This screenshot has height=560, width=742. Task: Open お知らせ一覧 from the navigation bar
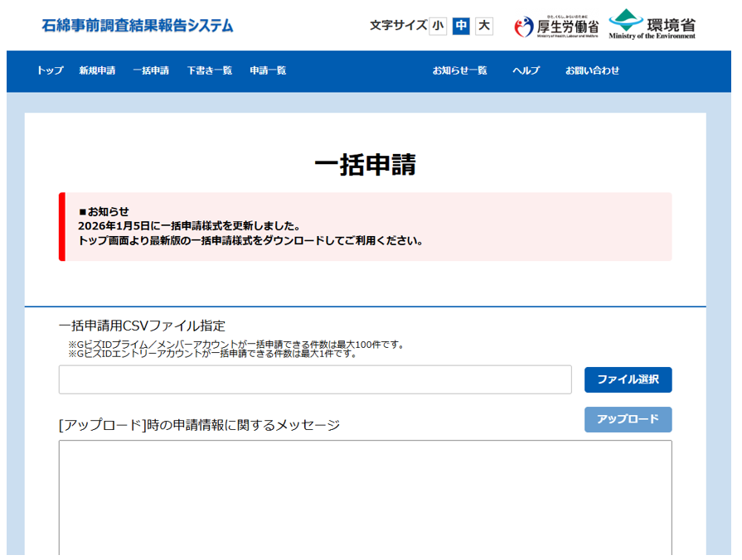(459, 70)
